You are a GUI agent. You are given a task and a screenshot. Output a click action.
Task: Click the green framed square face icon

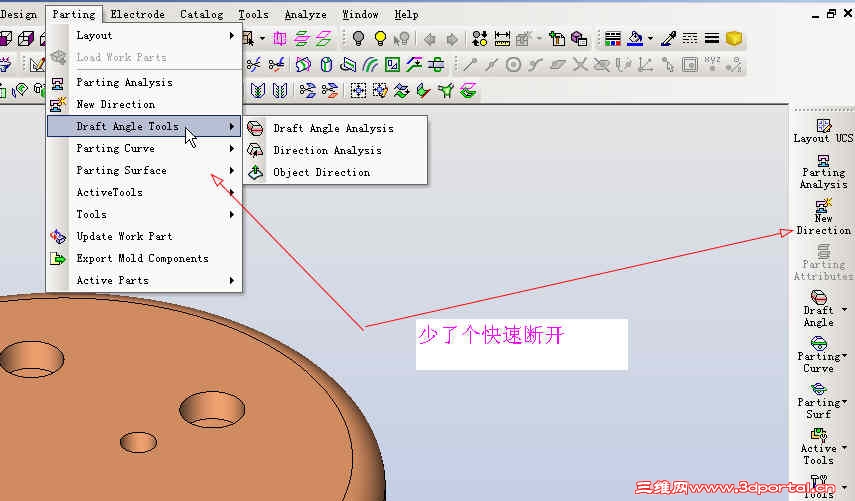point(392,65)
